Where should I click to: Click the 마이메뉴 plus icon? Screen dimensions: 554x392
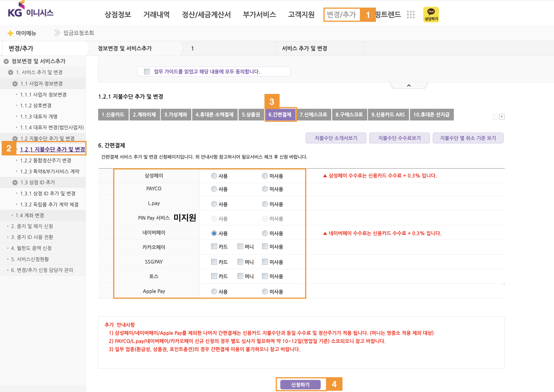coord(10,33)
